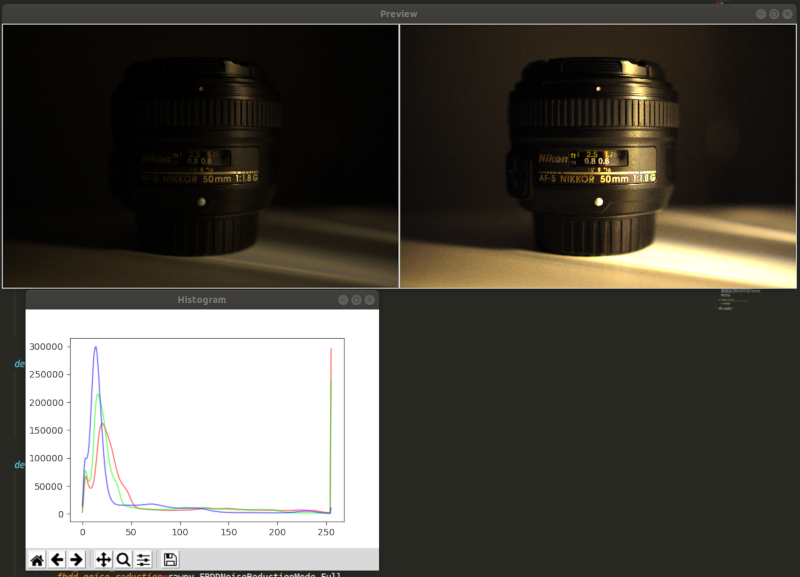Click the Histogram window title bar
Image resolution: width=800 pixels, height=577 pixels.
(202, 300)
